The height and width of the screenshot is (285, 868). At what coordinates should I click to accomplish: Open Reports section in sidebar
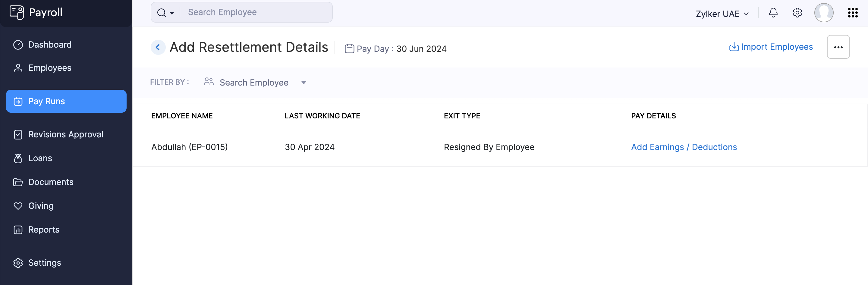point(43,230)
